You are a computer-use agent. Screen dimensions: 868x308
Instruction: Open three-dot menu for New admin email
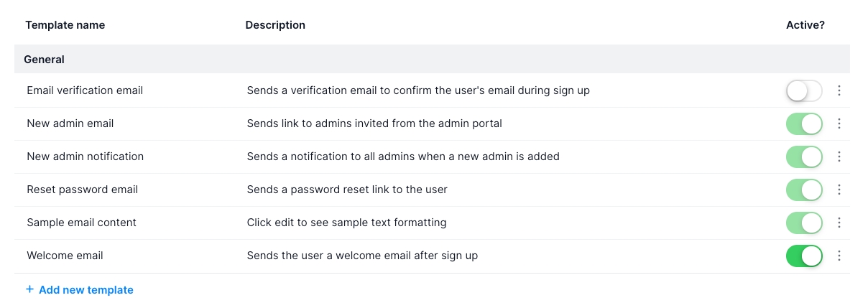pos(839,124)
